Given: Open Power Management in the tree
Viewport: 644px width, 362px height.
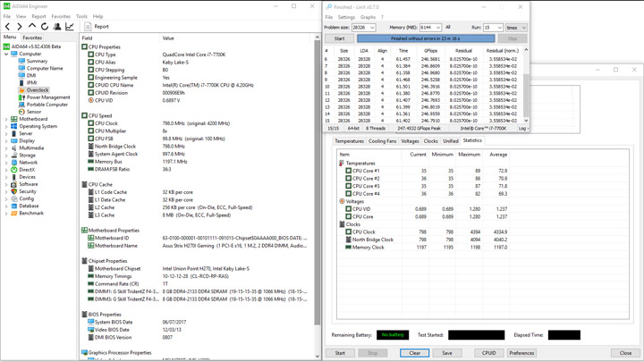Looking at the screenshot, I should pos(48,97).
